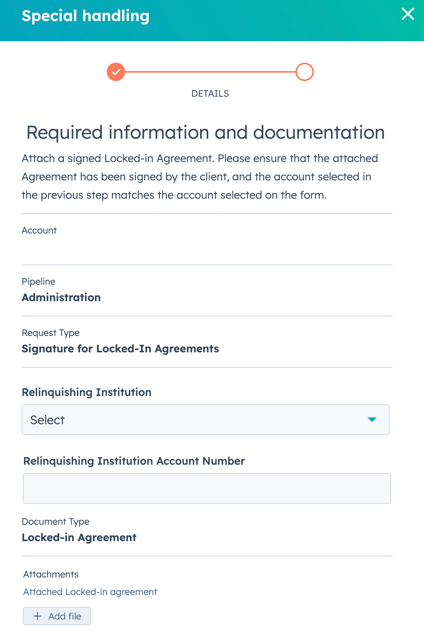The image size is (424, 639).
Task: Click the teal dropdown caret arrow
Action: pyautogui.click(x=372, y=419)
